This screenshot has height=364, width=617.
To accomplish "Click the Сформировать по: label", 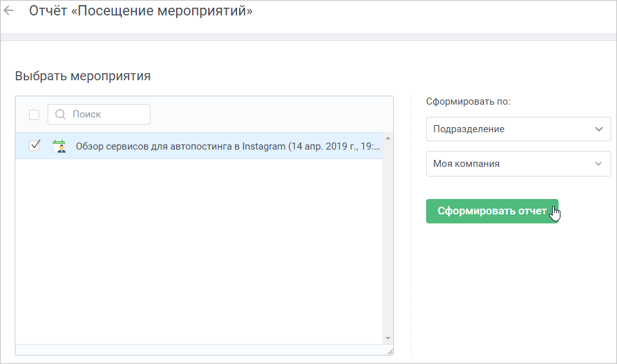I will pyautogui.click(x=468, y=101).
